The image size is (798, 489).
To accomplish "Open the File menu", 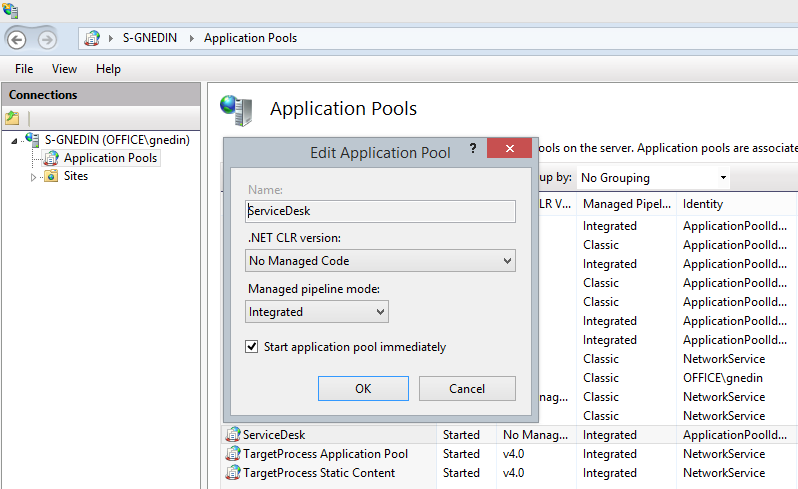I will [24, 69].
